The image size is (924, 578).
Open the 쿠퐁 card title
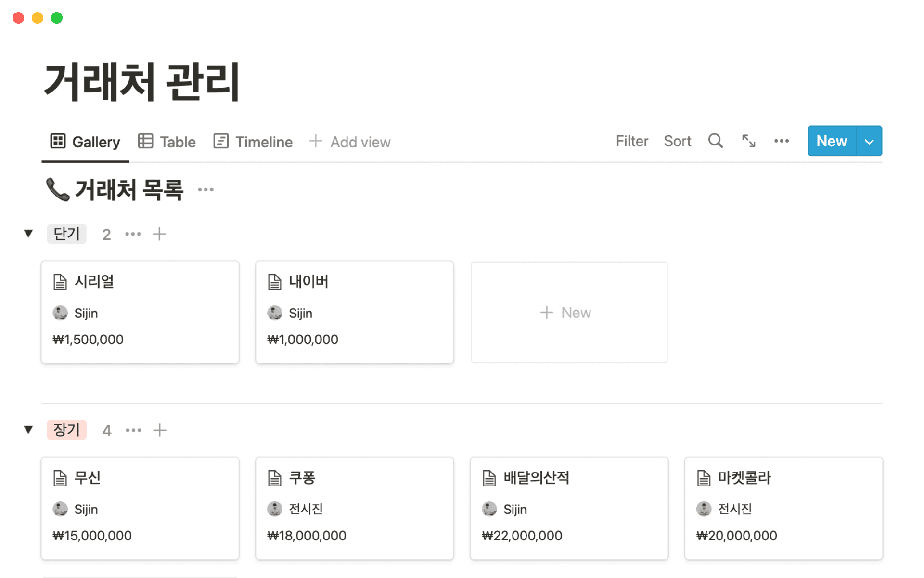tap(302, 477)
